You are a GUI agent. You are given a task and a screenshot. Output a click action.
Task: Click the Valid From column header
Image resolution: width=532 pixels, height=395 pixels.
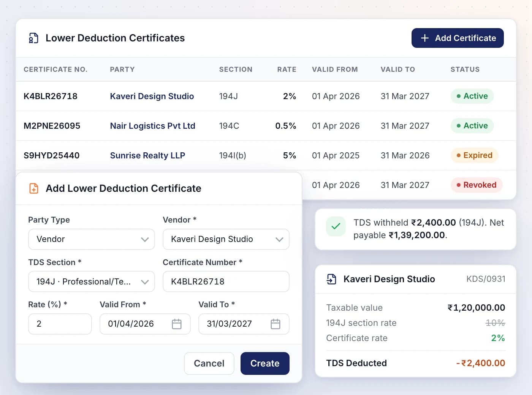point(335,70)
